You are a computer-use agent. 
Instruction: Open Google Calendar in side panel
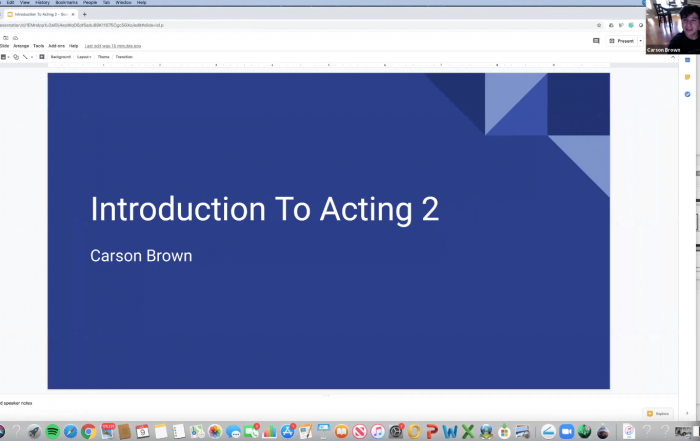[687, 60]
